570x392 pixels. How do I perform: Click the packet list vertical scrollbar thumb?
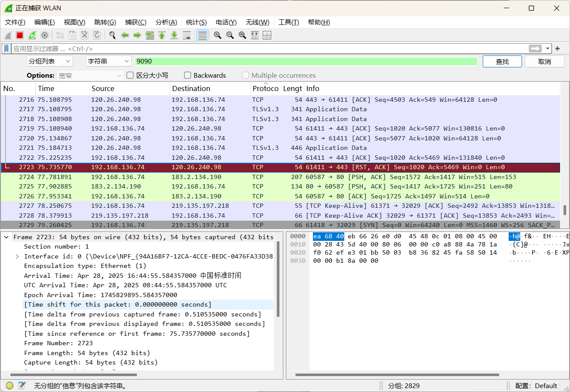(x=564, y=210)
